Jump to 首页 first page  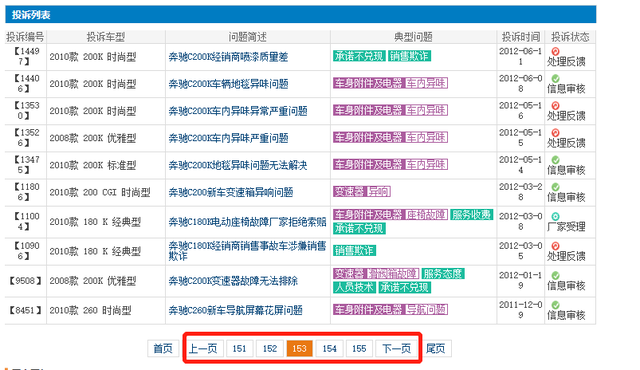(x=163, y=349)
